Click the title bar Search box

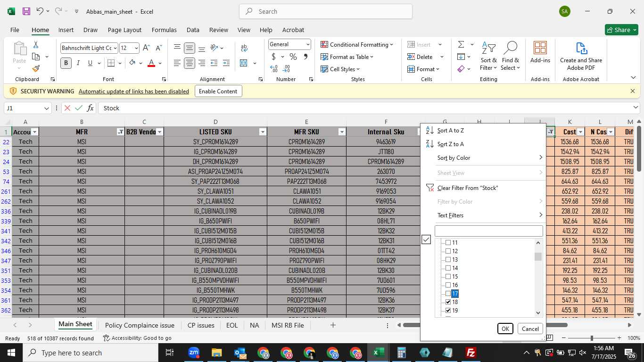pyautogui.click(x=326, y=11)
